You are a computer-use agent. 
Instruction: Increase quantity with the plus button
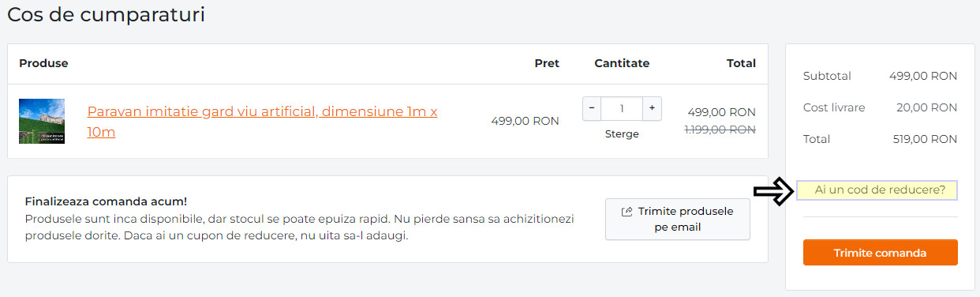(x=652, y=108)
